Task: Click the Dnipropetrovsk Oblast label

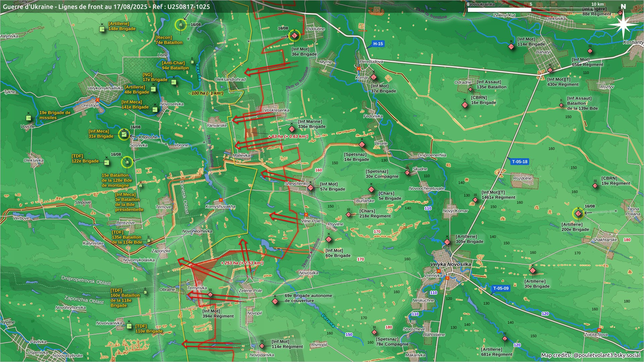Action: pos(86,281)
